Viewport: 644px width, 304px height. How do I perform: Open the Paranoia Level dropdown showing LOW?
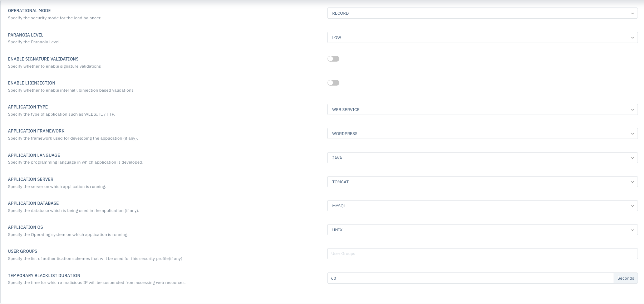tap(482, 38)
